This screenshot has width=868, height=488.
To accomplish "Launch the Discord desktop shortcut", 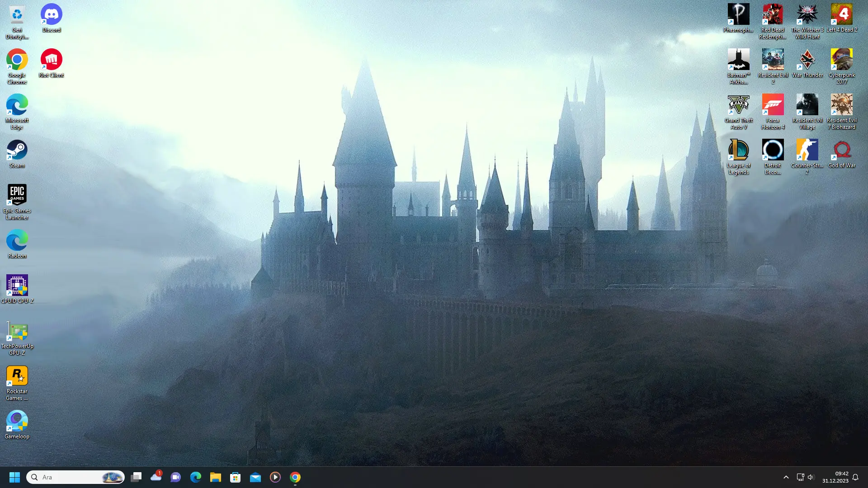I will [x=51, y=18].
